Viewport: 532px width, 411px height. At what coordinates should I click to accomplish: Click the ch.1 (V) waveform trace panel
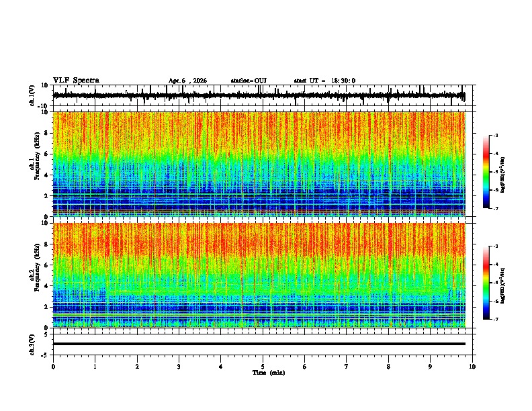point(263,95)
